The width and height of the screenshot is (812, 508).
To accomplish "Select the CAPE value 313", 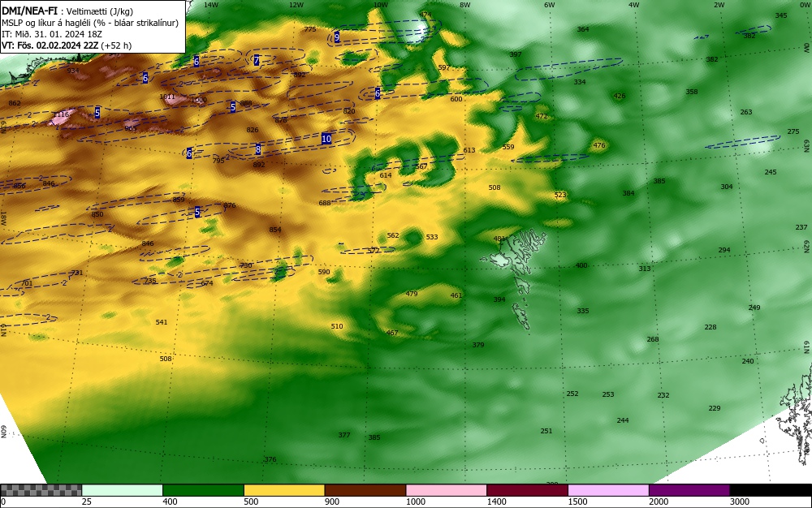I will pos(644,269).
